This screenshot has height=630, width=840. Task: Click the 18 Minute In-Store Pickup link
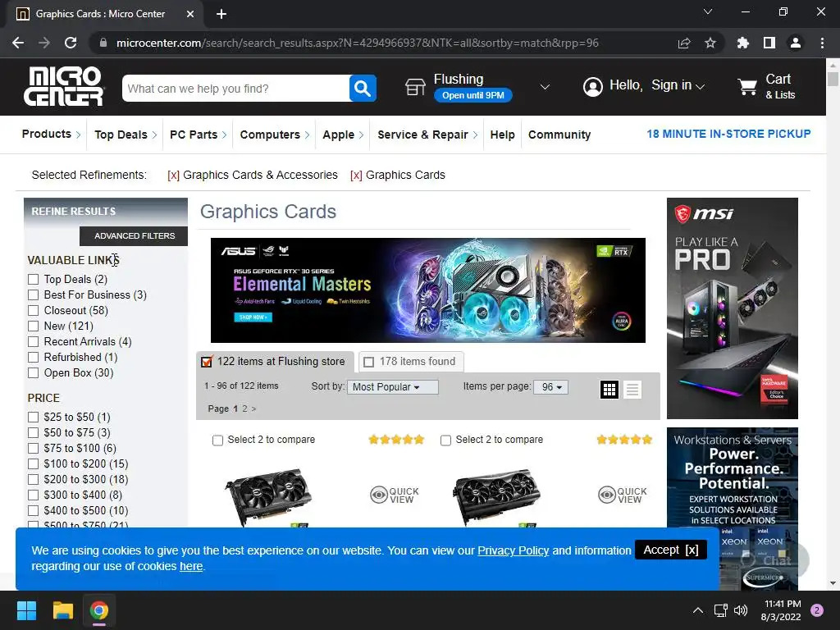728,134
